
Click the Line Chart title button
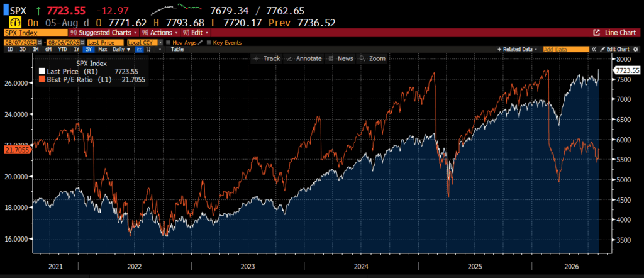pos(621,33)
